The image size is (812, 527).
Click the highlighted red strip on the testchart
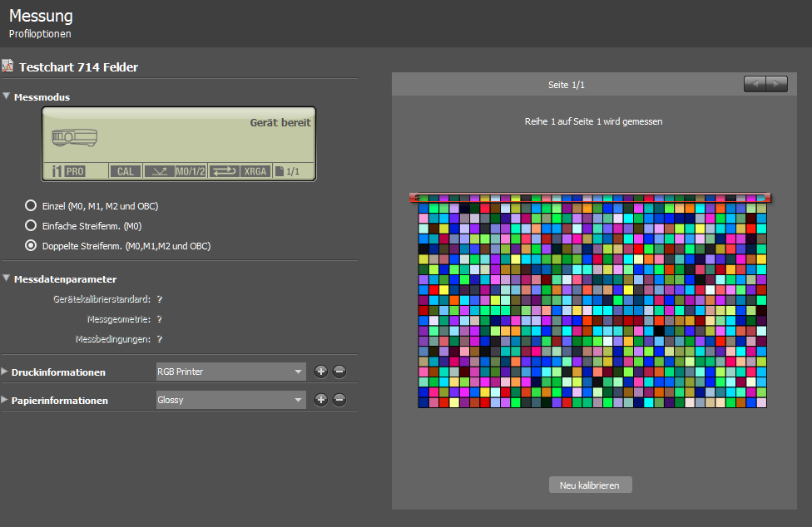coord(591,198)
